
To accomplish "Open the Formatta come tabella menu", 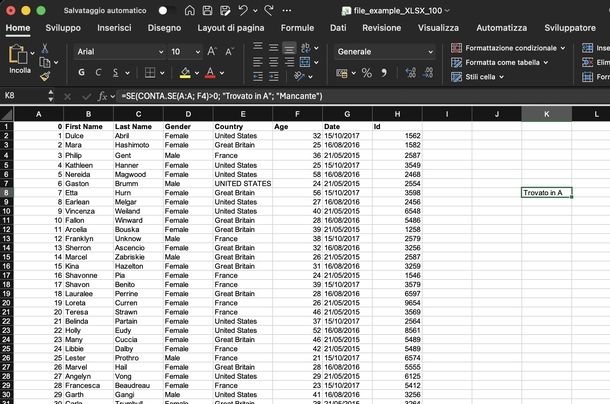I will tap(500, 62).
